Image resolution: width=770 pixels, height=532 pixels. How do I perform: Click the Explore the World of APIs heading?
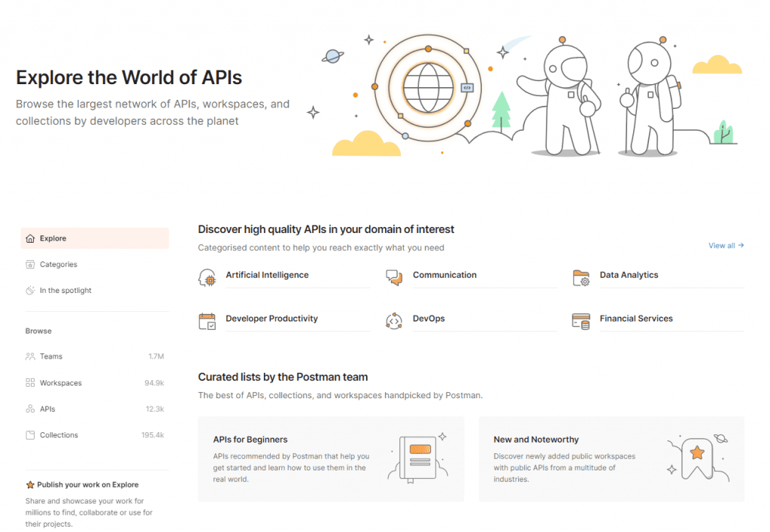click(129, 77)
